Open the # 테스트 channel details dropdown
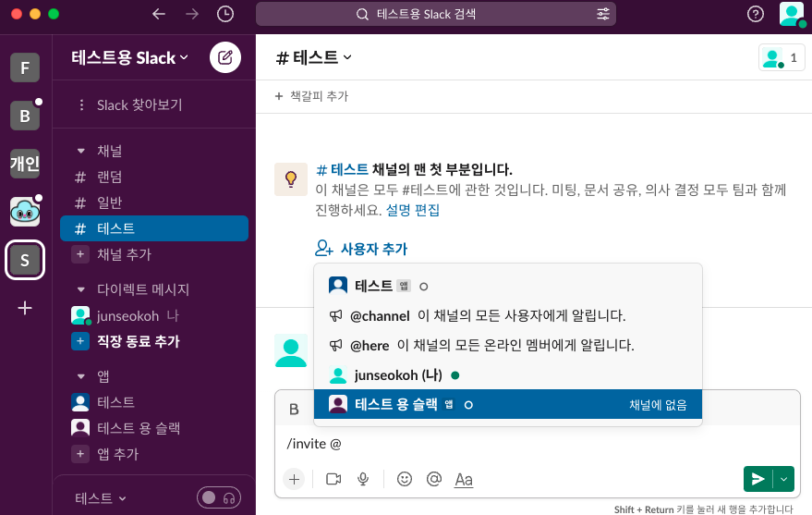This screenshot has height=515, width=812. 313,57
